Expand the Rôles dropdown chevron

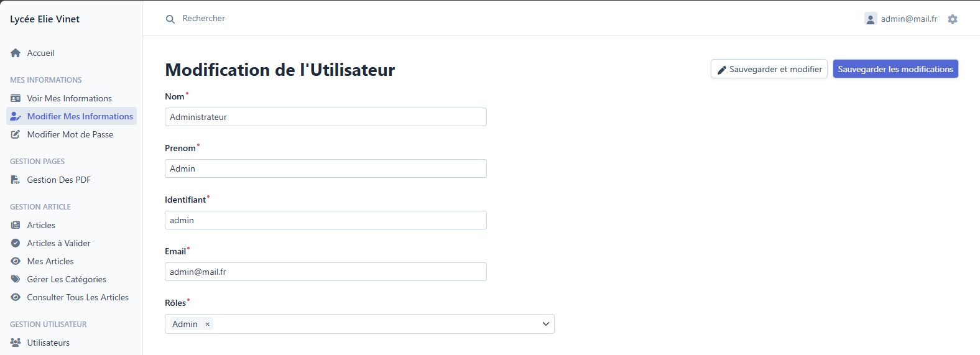pos(545,324)
